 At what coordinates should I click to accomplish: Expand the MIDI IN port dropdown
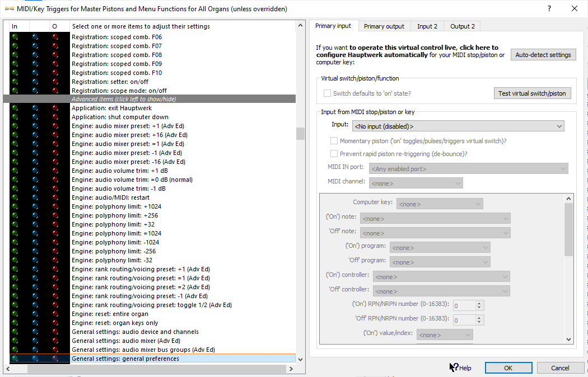click(x=468, y=168)
